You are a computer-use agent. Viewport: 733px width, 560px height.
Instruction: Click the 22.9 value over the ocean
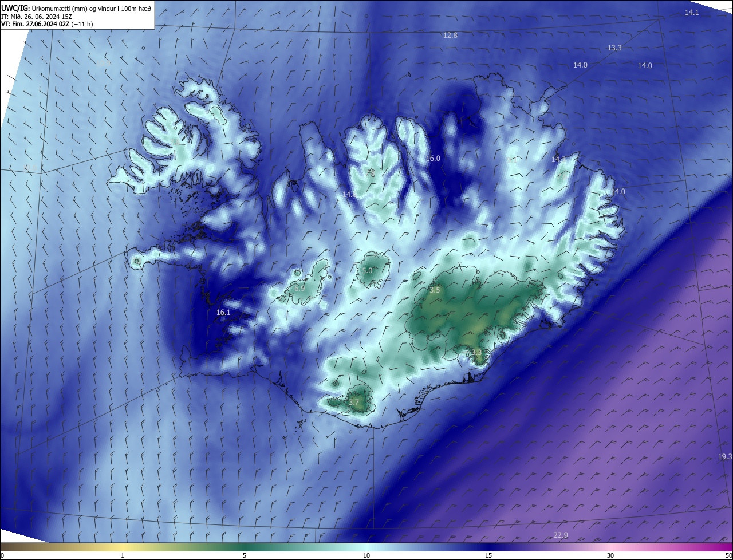point(561,535)
